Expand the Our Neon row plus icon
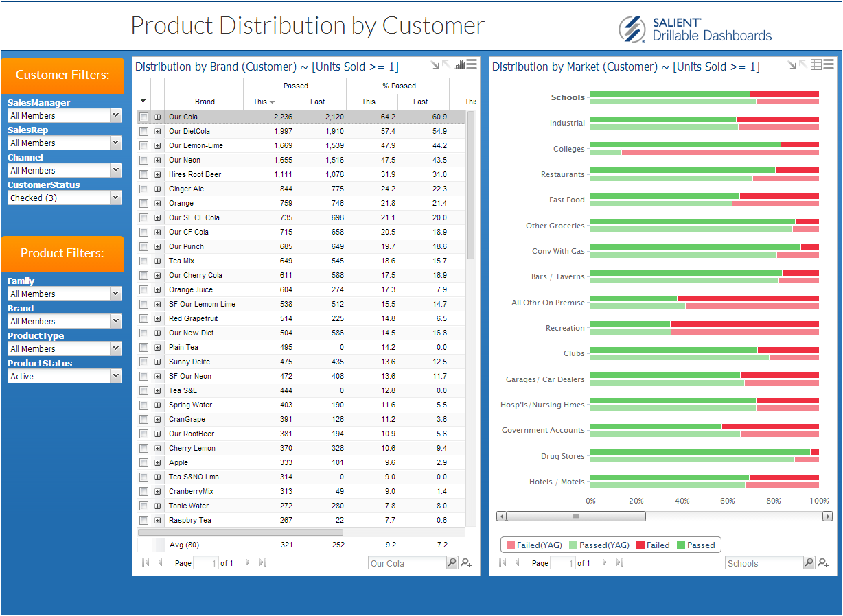The height and width of the screenshot is (616, 843). 157,160
